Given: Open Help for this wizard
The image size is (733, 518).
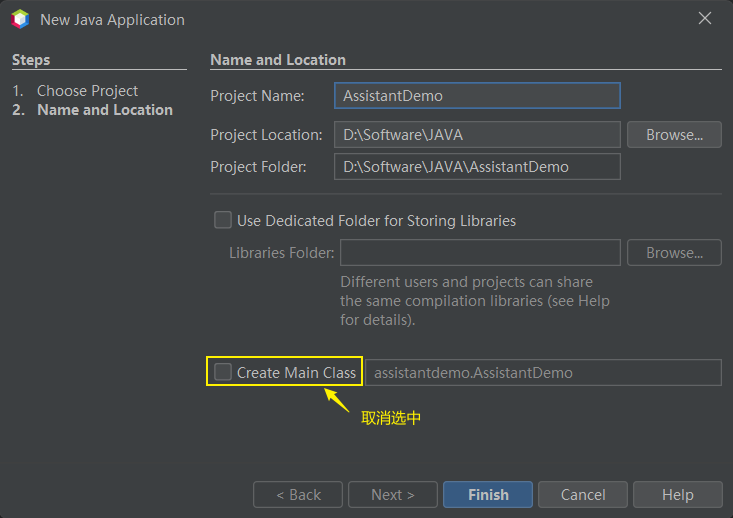Looking at the screenshot, I should (x=677, y=495).
